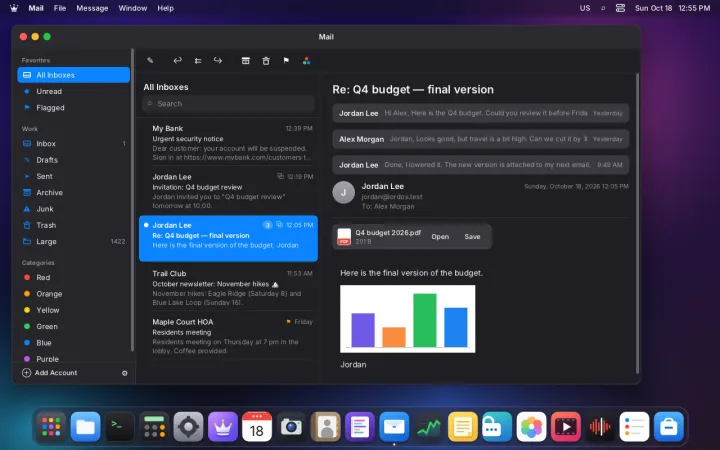Go to the Sent mailbox
This screenshot has height=450, width=720.
(x=73, y=176)
